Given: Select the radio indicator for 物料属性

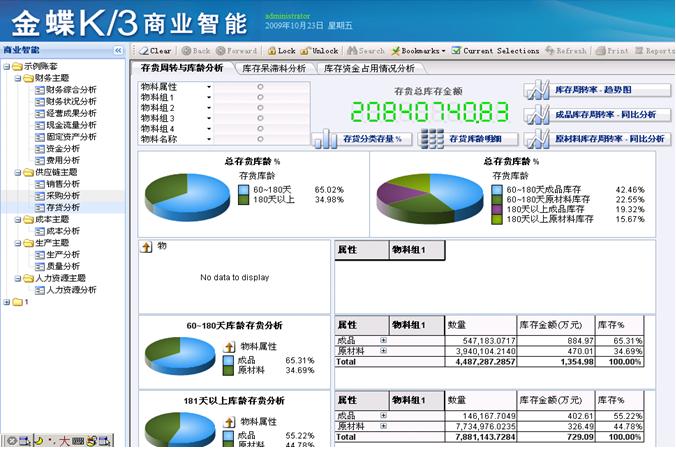Looking at the screenshot, I should tap(260, 87).
